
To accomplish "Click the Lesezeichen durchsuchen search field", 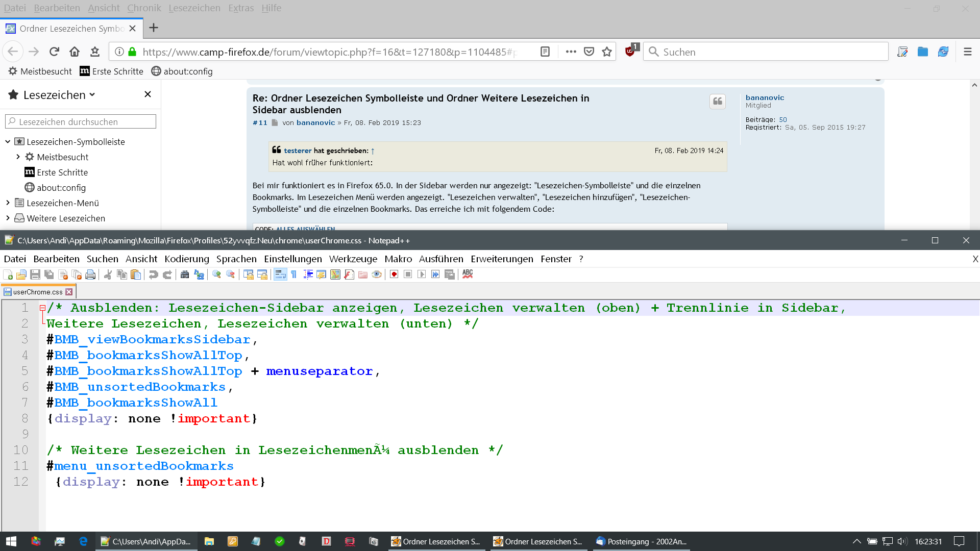I will (x=81, y=121).
